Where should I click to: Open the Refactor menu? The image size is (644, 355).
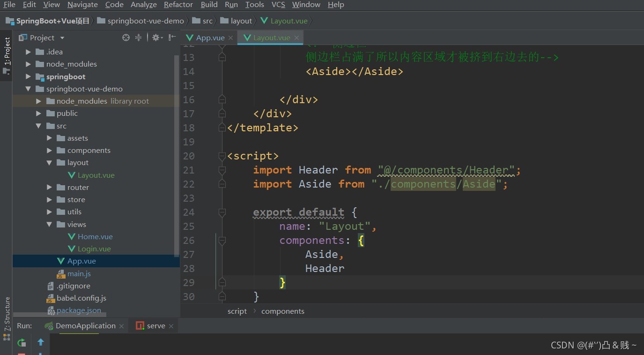(x=178, y=5)
